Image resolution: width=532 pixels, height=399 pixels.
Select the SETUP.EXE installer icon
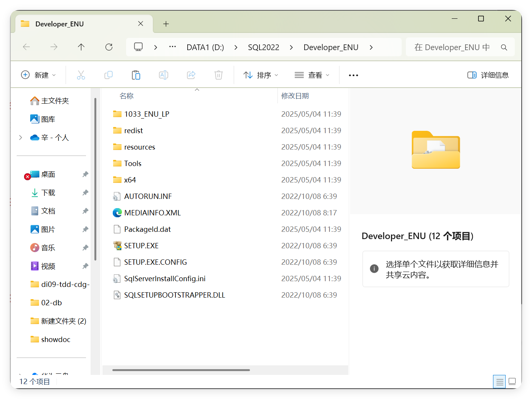click(117, 246)
